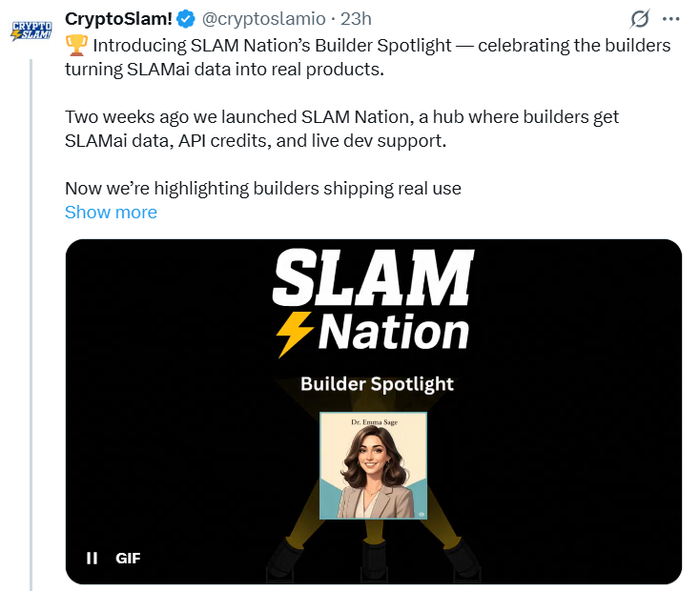Expand the post with Show more
The width and height of the screenshot is (700, 591).
pos(111,213)
